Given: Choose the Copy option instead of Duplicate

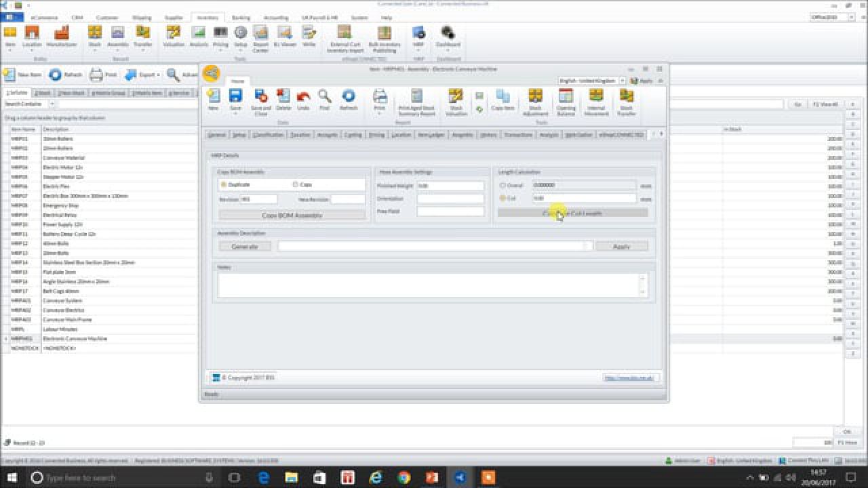Looking at the screenshot, I should click(296, 184).
